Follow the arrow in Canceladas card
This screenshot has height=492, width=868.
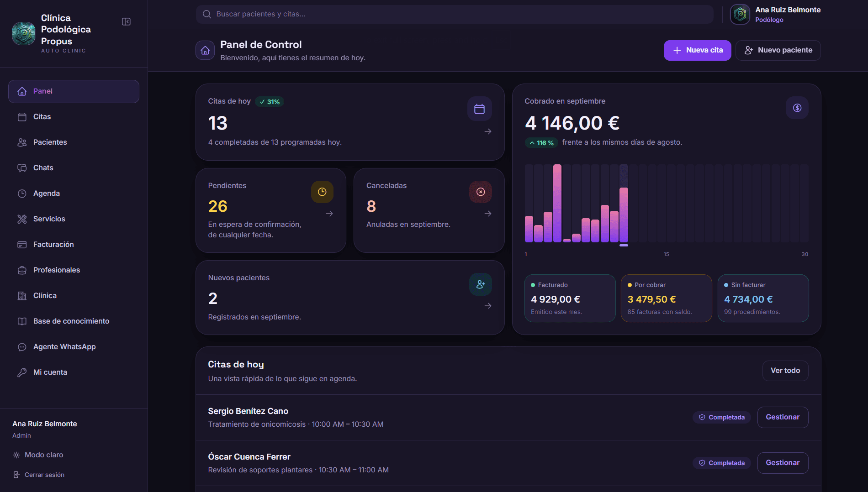(488, 214)
